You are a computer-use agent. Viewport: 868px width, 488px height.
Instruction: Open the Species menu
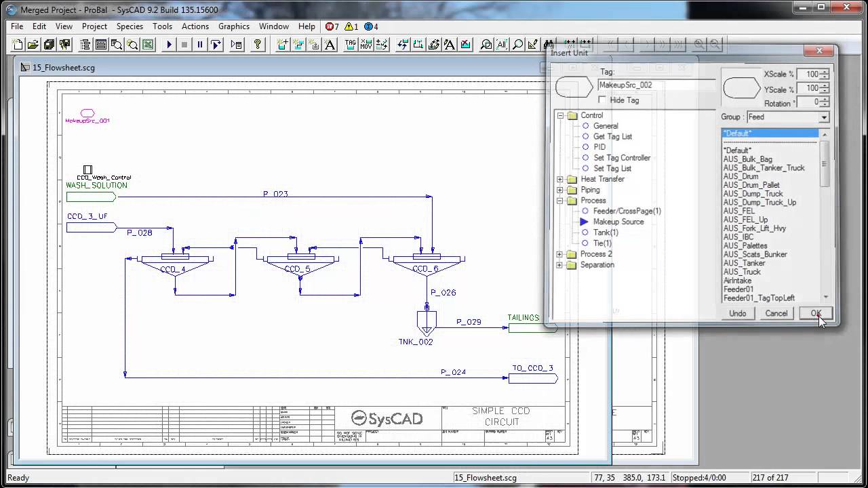130,26
